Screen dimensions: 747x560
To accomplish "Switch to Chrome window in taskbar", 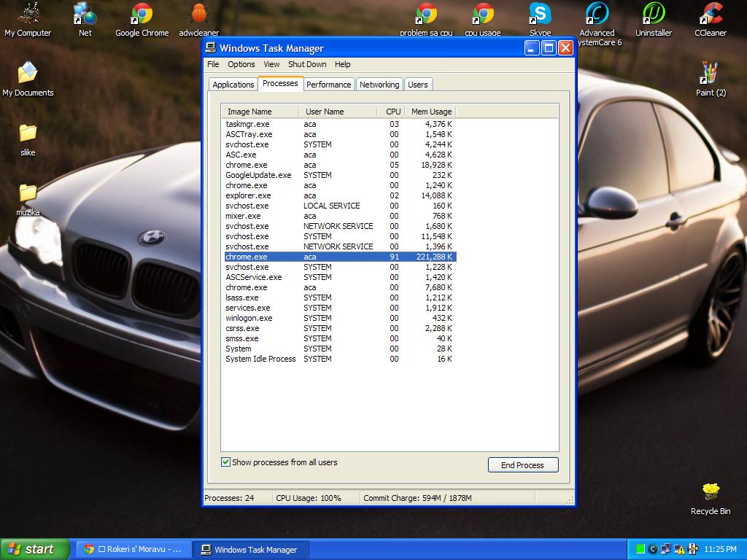I will pos(134,549).
